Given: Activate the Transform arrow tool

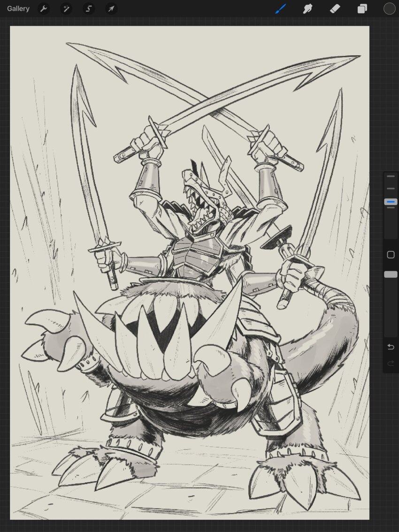Looking at the screenshot, I should [x=111, y=8].
